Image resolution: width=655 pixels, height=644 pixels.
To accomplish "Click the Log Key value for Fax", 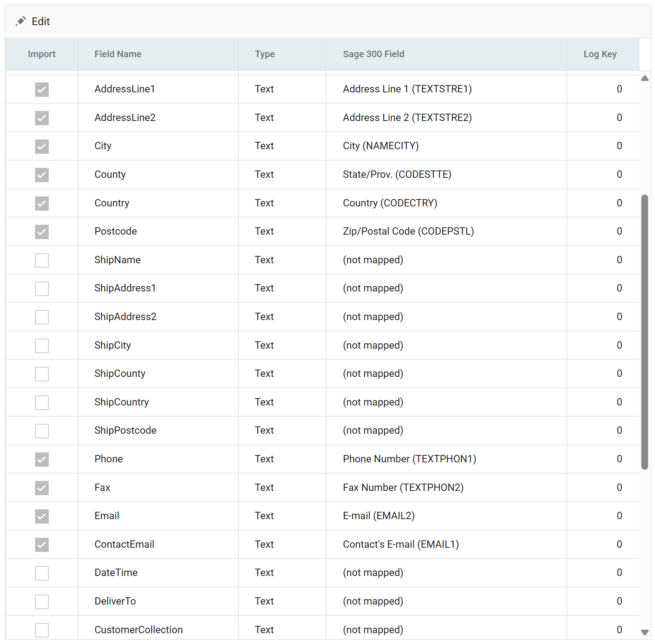I will [619, 487].
